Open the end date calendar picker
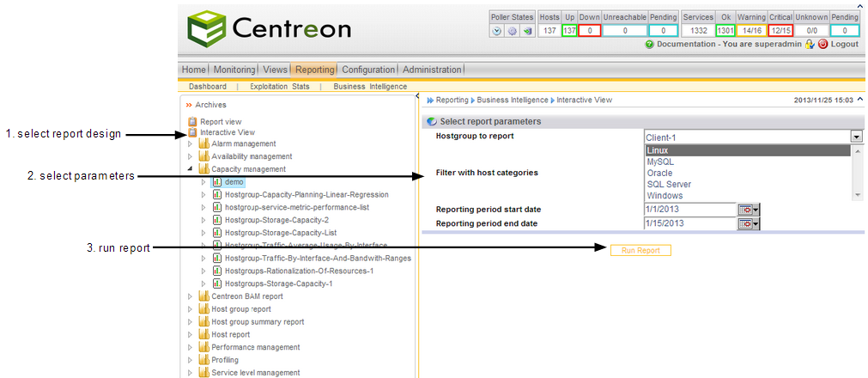 pos(750,224)
